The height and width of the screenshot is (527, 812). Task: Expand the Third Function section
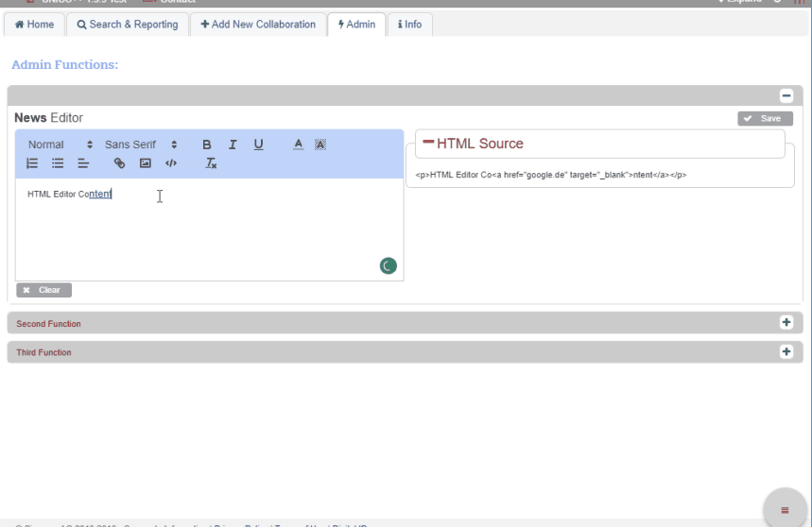coord(786,351)
